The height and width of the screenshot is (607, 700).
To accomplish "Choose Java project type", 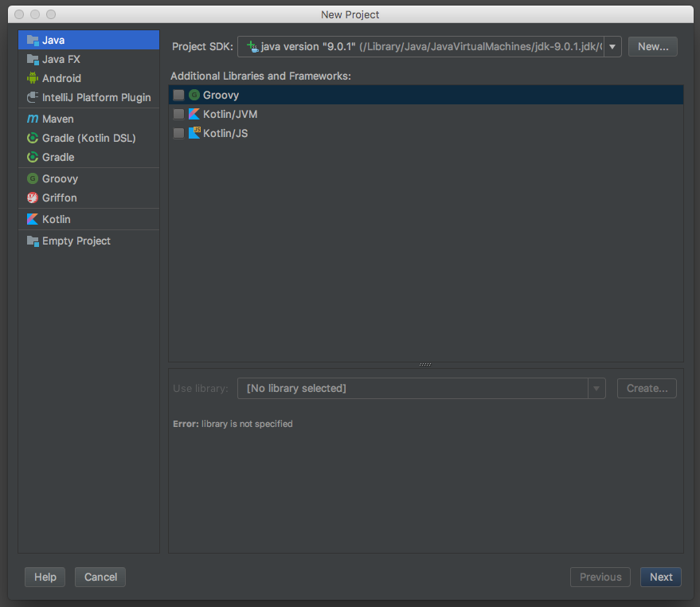I will pos(89,40).
